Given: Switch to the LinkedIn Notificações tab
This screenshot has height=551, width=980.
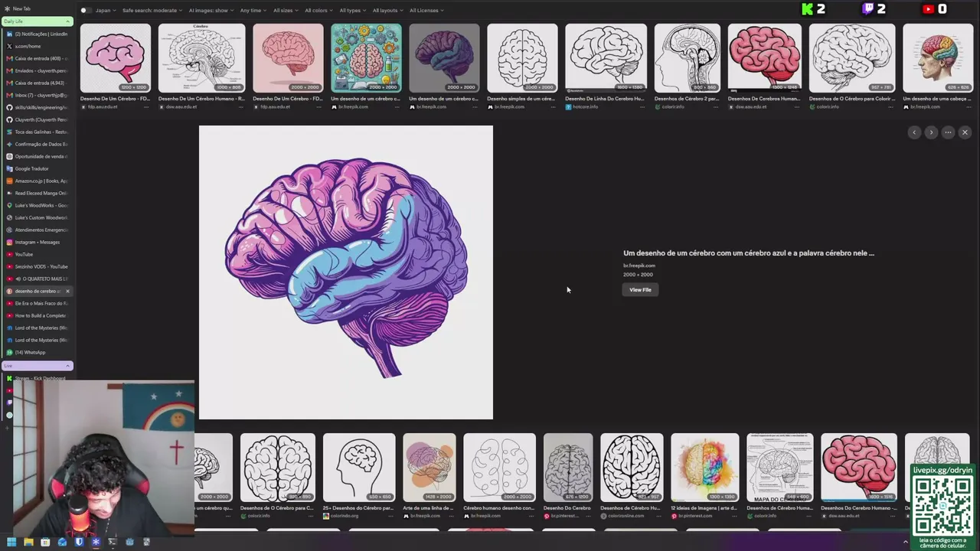Looking at the screenshot, I should click(38, 34).
